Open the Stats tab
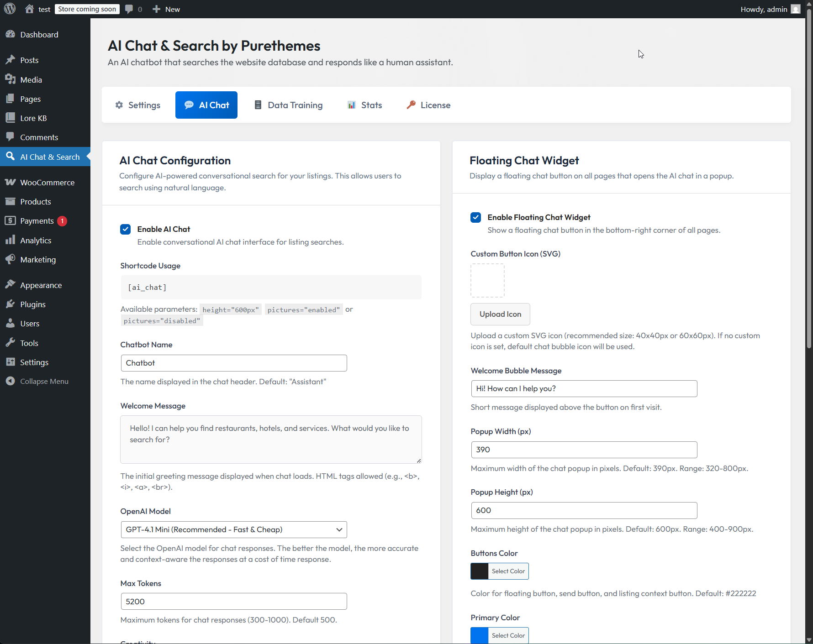 [x=364, y=105]
